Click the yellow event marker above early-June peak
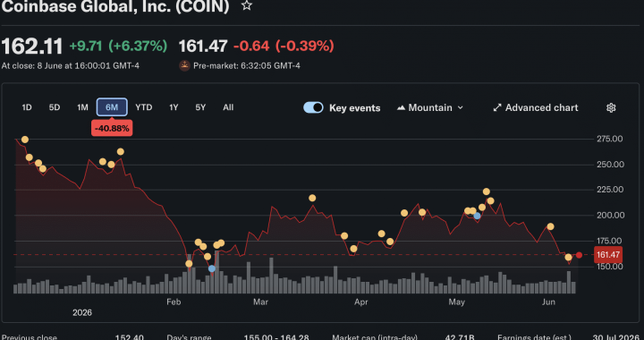 point(550,226)
